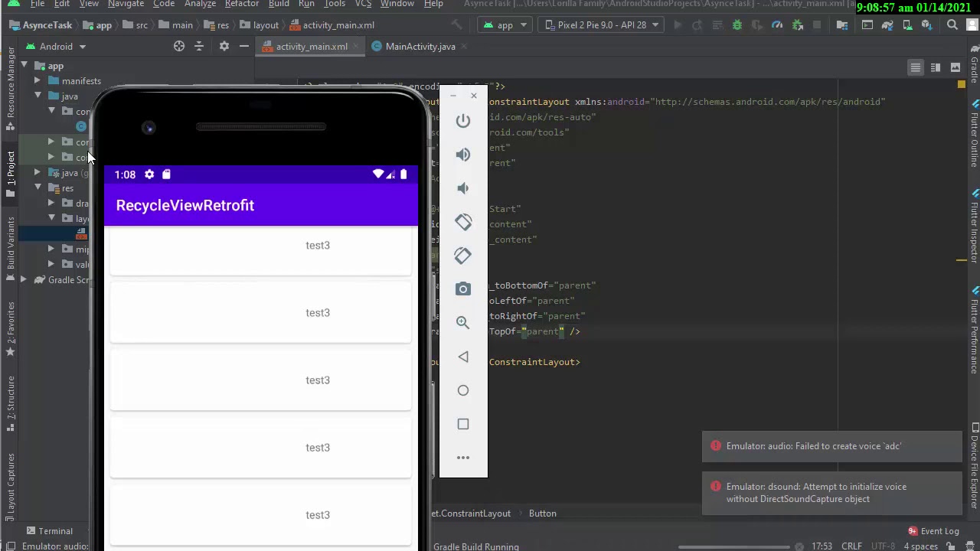
Task: Collapse all in Project panel
Action: click(x=199, y=47)
